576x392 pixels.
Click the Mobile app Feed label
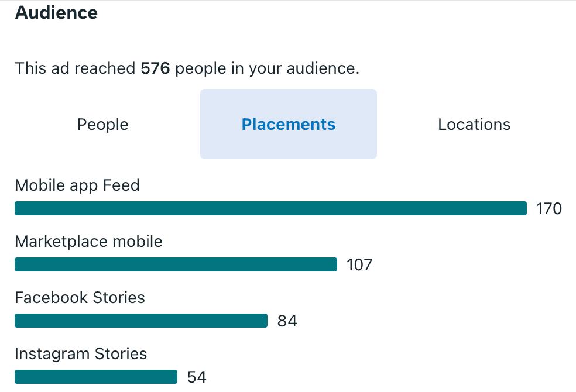pyautogui.click(x=77, y=185)
